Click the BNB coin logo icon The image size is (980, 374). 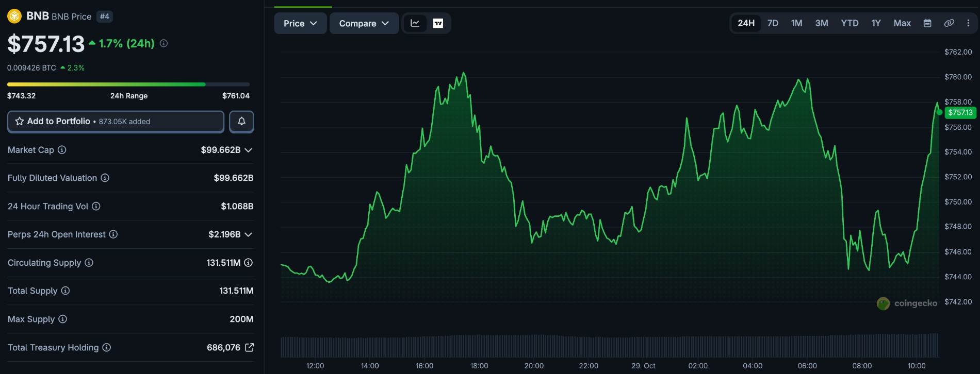tap(14, 16)
